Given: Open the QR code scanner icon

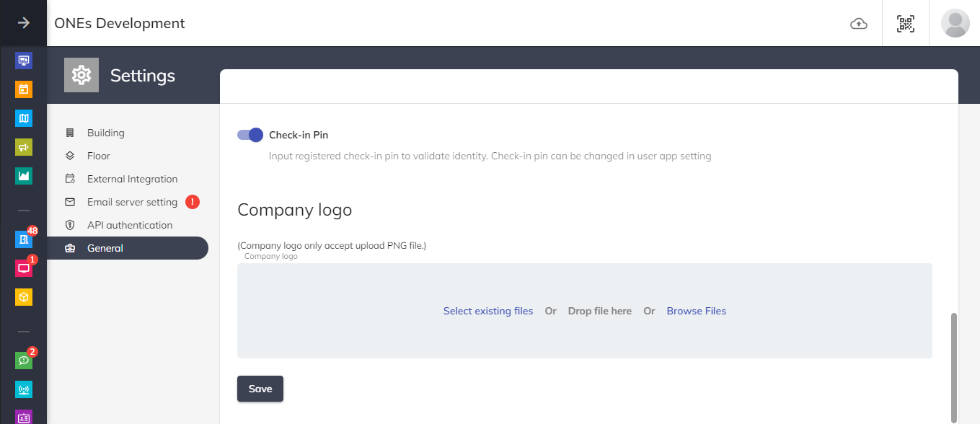Looking at the screenshot, I should click(906, 24).
